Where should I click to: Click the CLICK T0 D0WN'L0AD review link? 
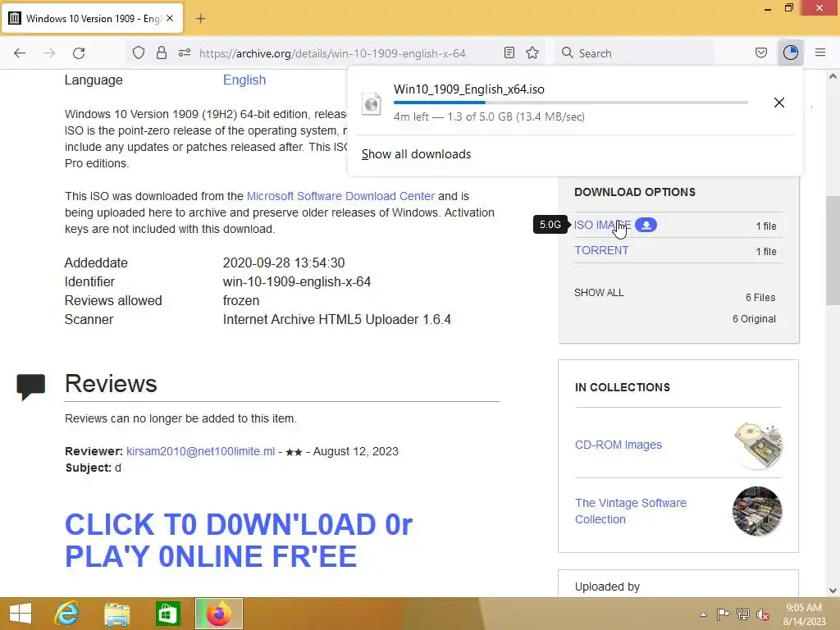(239, 540)
